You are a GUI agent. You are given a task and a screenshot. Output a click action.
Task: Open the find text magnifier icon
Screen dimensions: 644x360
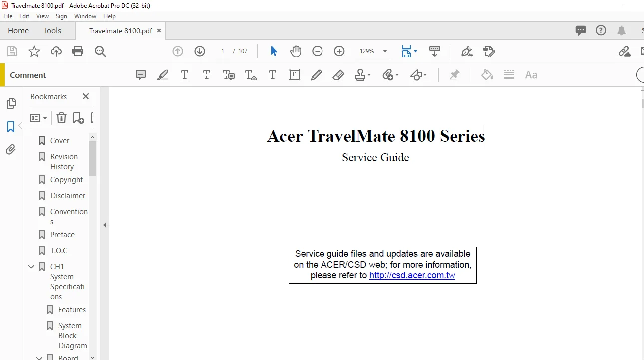pyautogui.click(x=100, y=51)
